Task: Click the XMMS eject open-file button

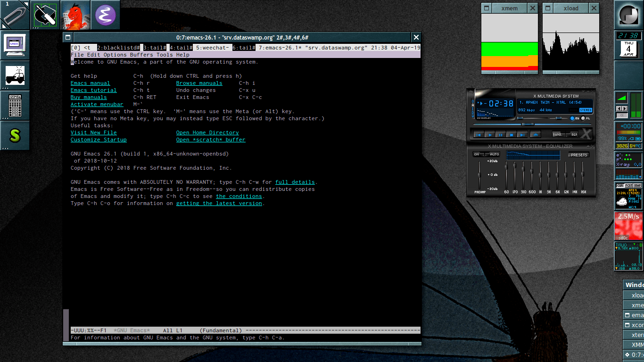Action: [536, 134]
